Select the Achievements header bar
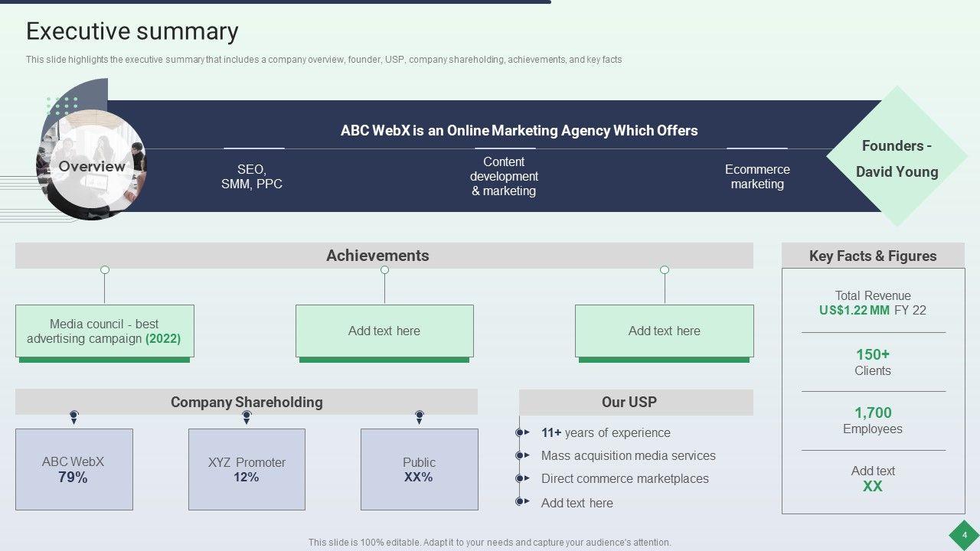This screenshot has height=551, width=980. click(384, 256)
